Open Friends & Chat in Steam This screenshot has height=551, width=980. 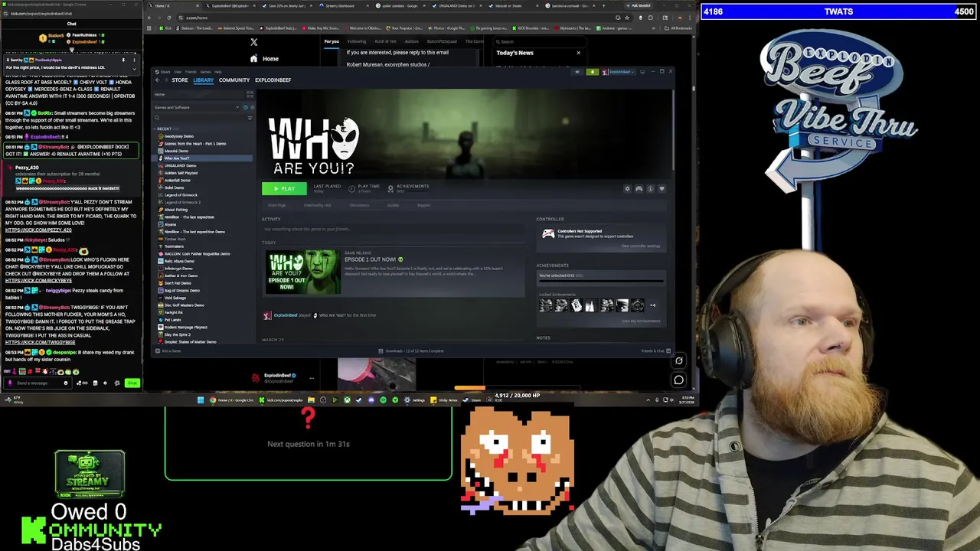click(x=656, y=350)
